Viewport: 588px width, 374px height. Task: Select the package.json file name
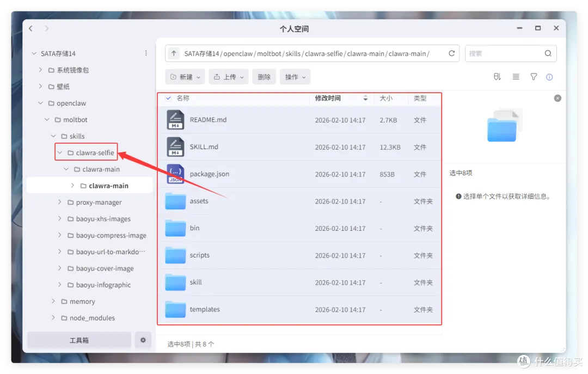pos(209,174)
